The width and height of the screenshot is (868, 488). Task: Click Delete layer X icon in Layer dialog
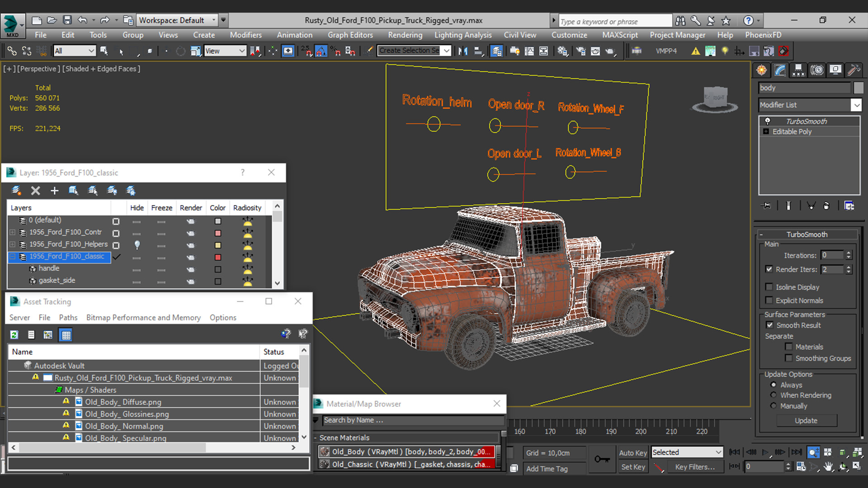[35, 191]
